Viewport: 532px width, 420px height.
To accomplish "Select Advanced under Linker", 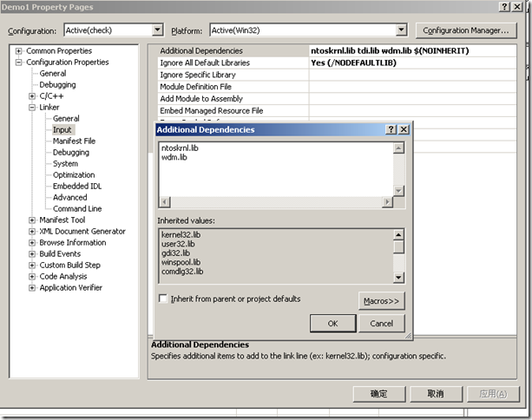I will click(70, 197).
